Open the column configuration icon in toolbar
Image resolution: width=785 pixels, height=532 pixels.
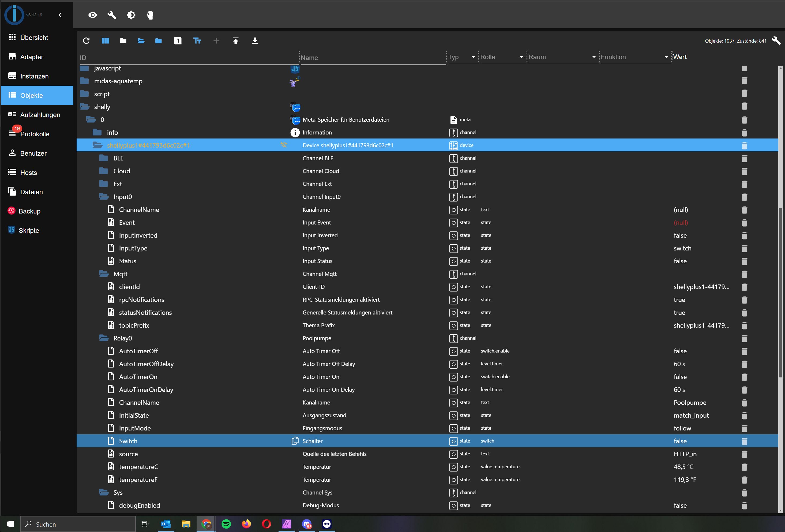point(105,41)
